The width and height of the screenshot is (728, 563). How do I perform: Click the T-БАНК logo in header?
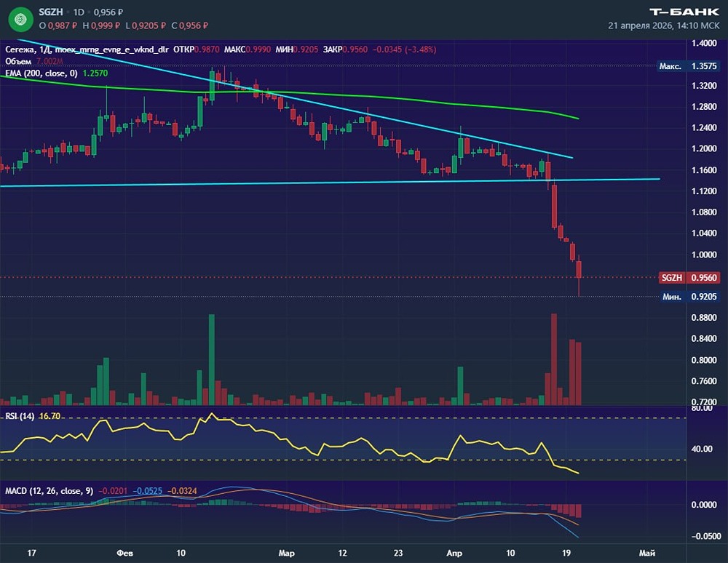pos(684,12)
